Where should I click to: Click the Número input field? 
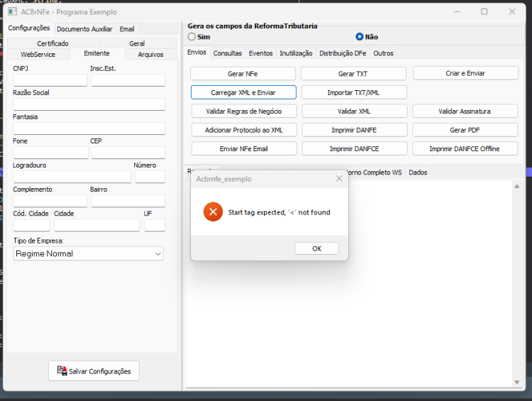point(150,177)
